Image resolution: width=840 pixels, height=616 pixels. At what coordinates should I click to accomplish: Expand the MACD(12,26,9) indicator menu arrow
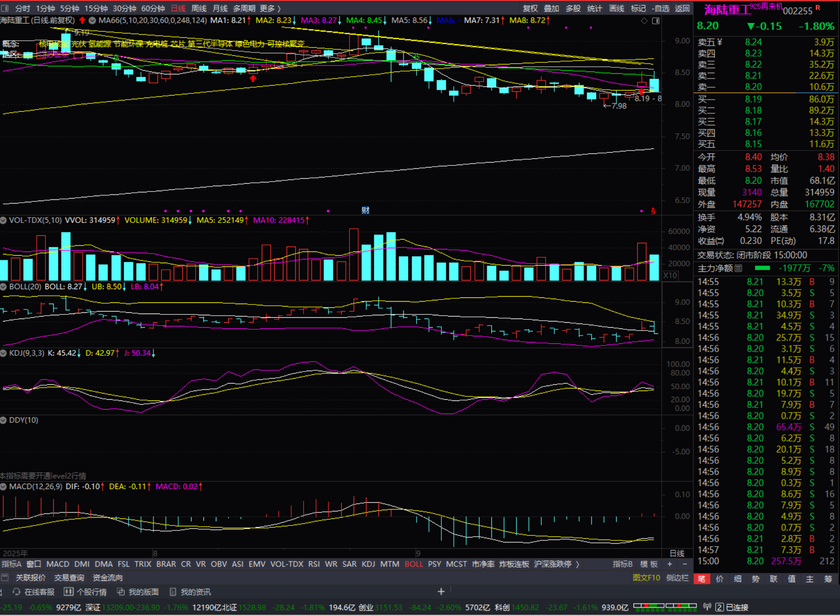[4, 487]
